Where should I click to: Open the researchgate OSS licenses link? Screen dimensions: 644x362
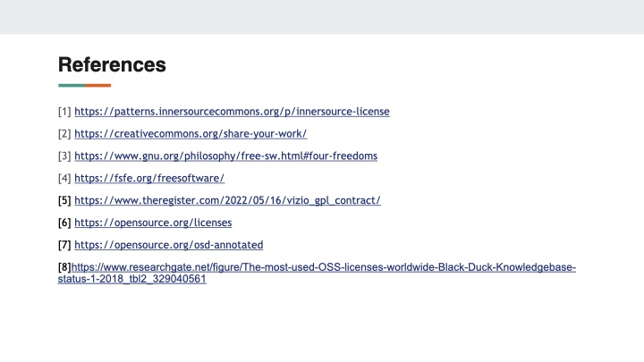[x=317, y=273]
